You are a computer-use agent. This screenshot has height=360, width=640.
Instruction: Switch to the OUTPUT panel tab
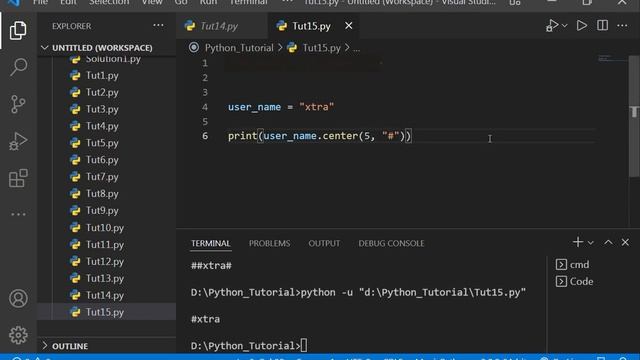(324, 243)
